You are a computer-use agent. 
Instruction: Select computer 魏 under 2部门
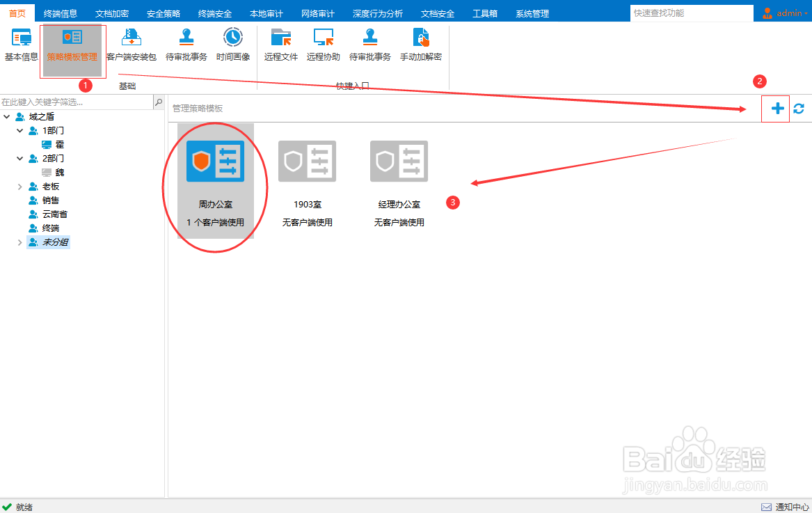pyautogui.click(x=53, y=173)
